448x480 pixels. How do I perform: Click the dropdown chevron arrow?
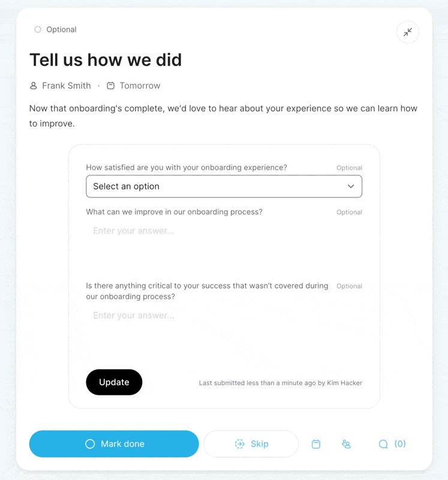351,187
